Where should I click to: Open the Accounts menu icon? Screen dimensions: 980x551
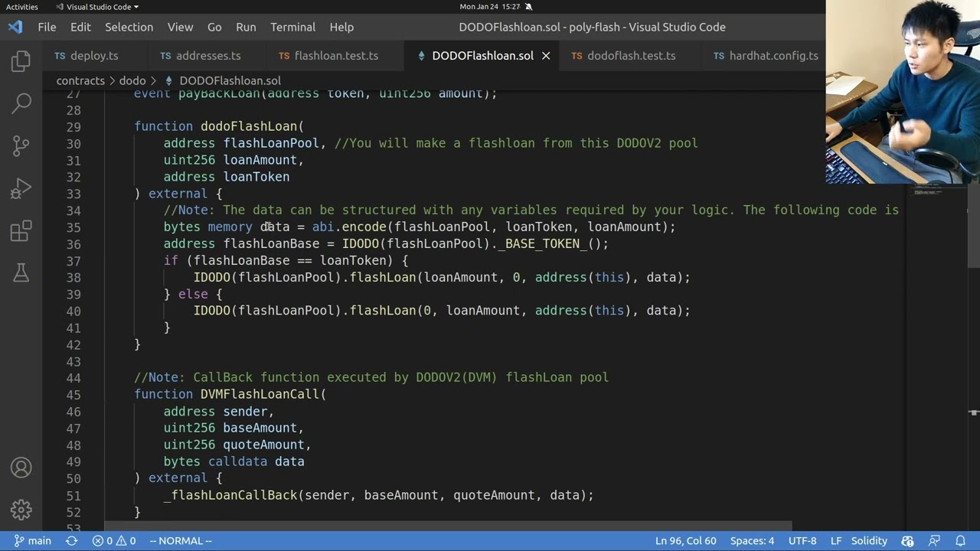(21, 468)
